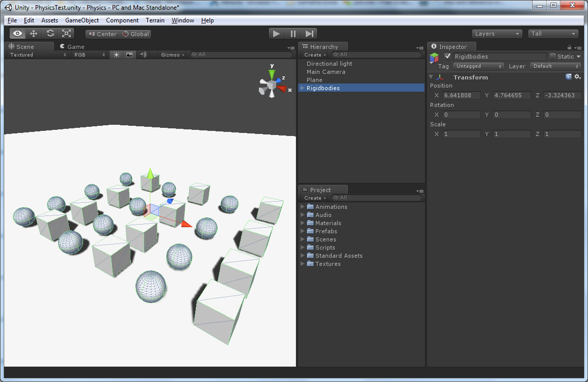588x382 pixels.
Task: Toggle scene lighting with the sun icon
Action: (117, 54)
